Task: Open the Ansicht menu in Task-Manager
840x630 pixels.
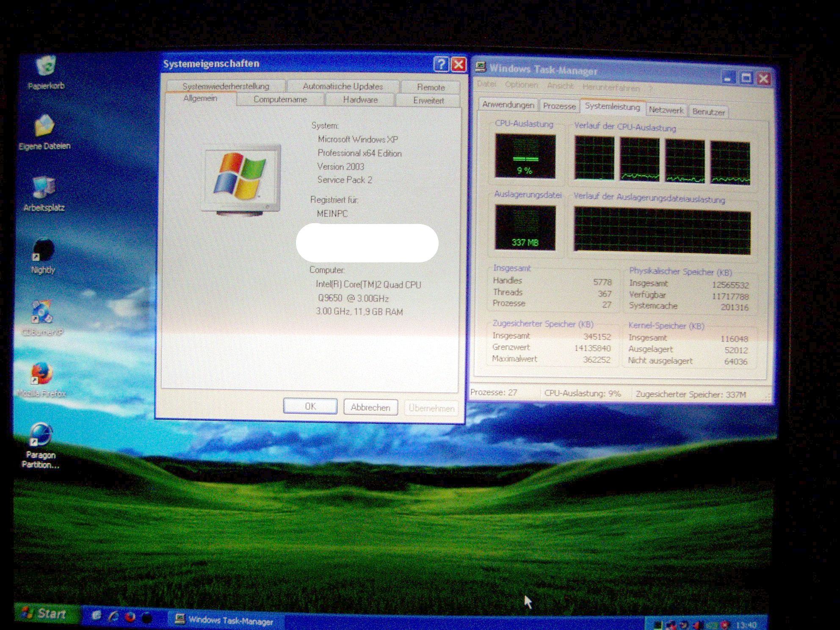Action: [x=560, y=86]
